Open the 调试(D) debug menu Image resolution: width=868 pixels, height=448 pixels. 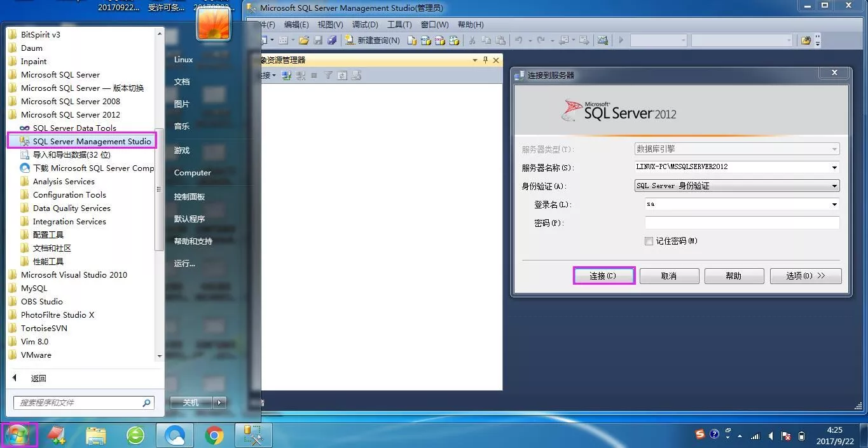(365, 25)
